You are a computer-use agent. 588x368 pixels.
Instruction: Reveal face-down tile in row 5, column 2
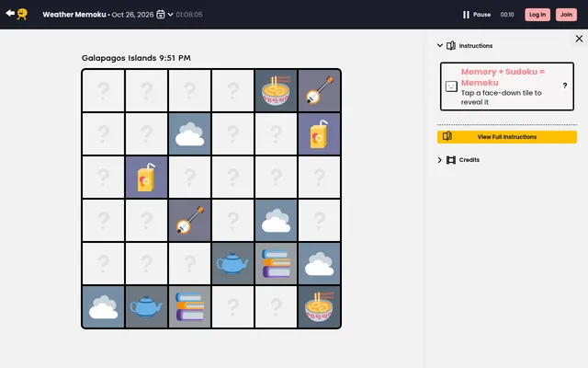(x=146, y=264)
